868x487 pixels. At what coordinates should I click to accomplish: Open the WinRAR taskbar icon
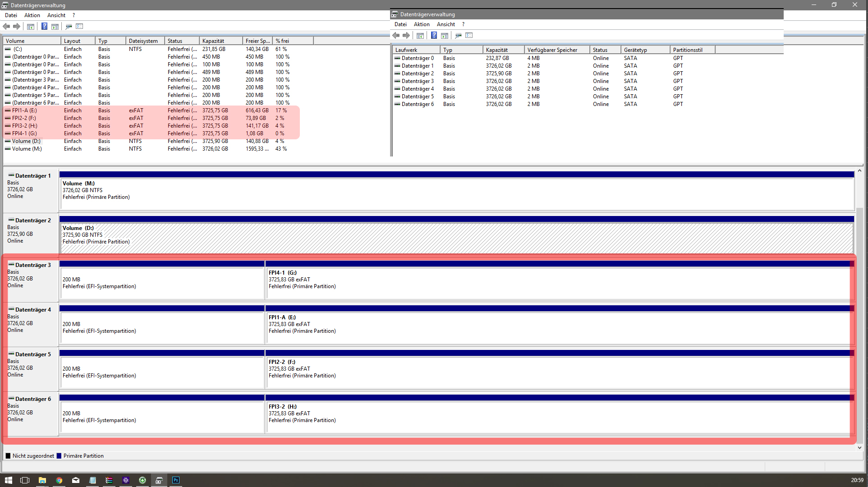(109, 480)
